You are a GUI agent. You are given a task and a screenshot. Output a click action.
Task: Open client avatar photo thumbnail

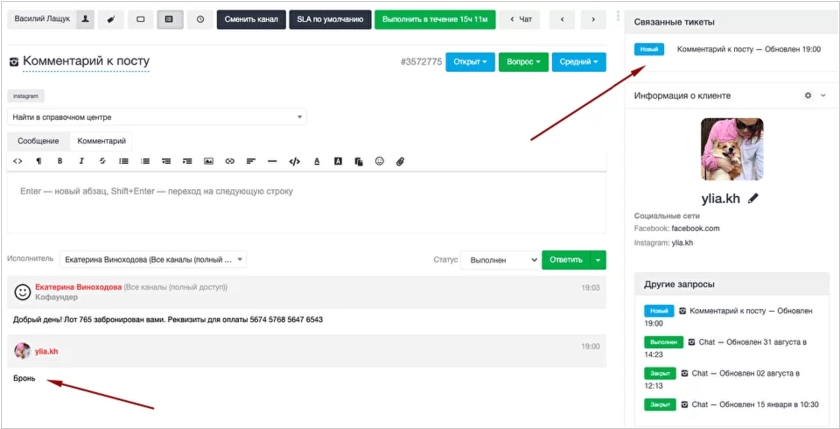[732, 149]
